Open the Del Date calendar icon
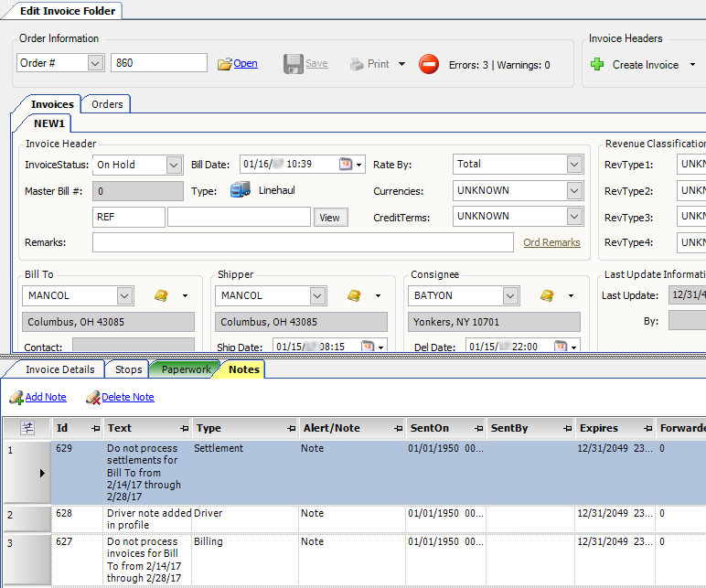The width and height of the screenshot is (706, 588). click(561, 347)
